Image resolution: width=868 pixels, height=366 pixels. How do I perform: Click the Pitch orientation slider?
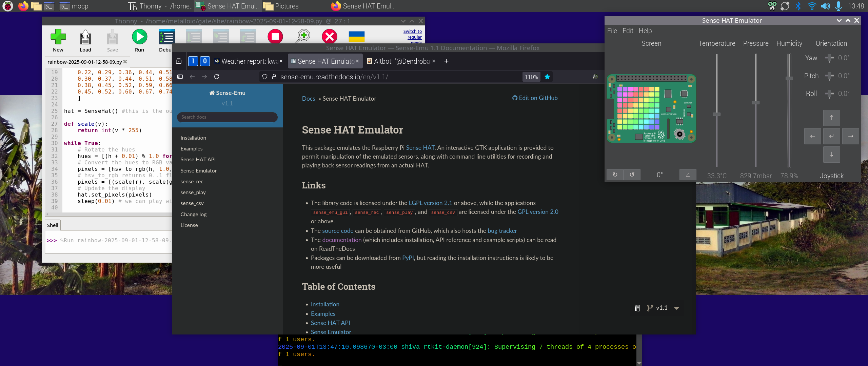click(829, 76)
